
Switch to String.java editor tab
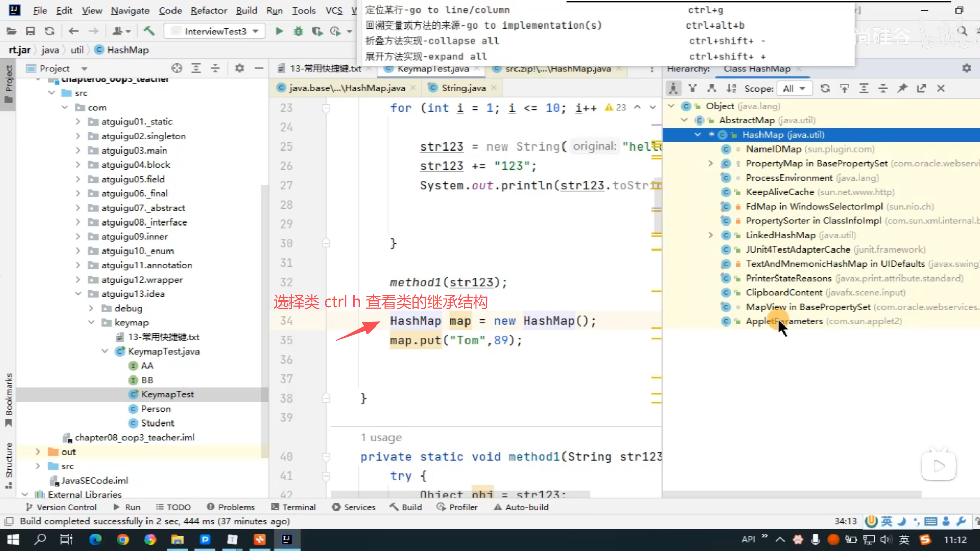point(463,88)
